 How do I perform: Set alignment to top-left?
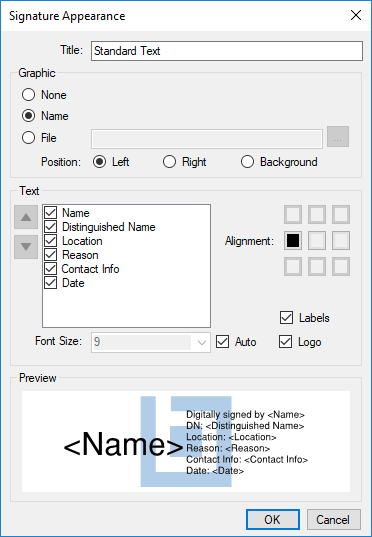[293, 215]
